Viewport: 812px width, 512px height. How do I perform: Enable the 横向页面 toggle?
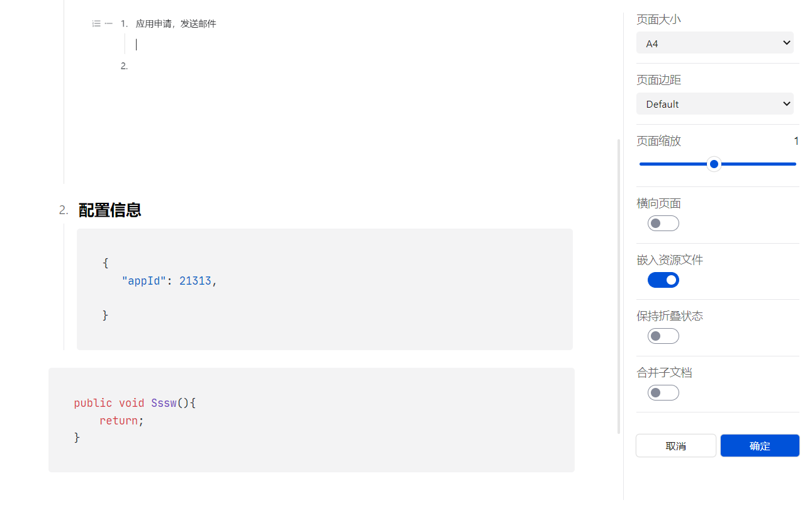(x=663, y=224)
